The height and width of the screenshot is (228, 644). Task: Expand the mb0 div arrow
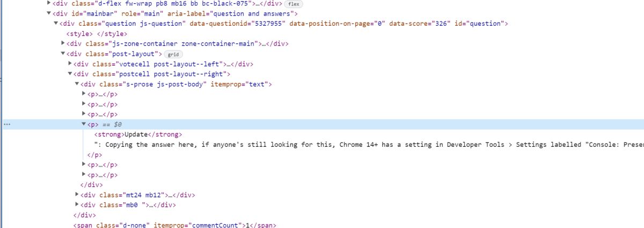(77, 205)
